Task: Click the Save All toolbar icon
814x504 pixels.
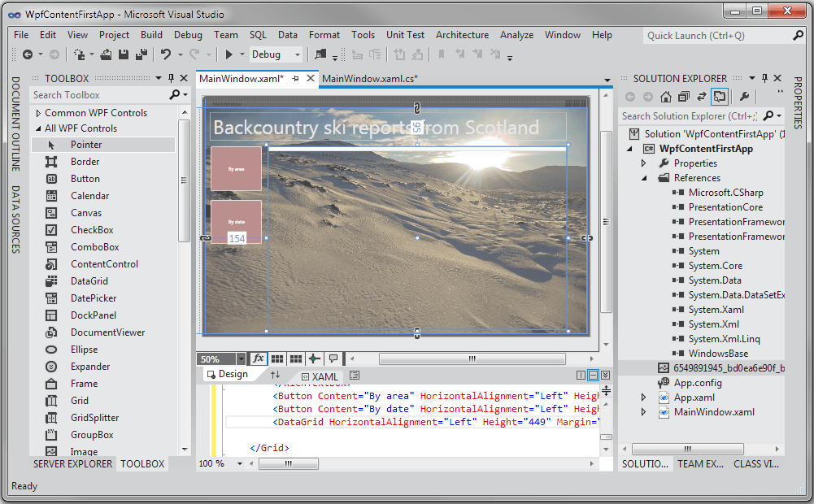Action: coord(141,54)
